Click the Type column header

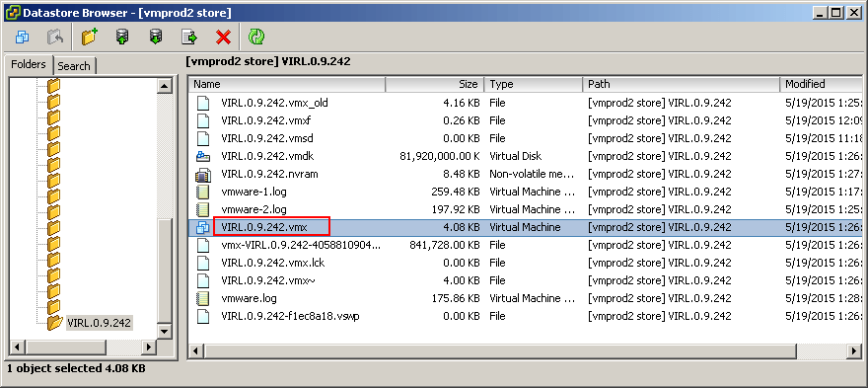pyautogui.click(x=533, y=84)
